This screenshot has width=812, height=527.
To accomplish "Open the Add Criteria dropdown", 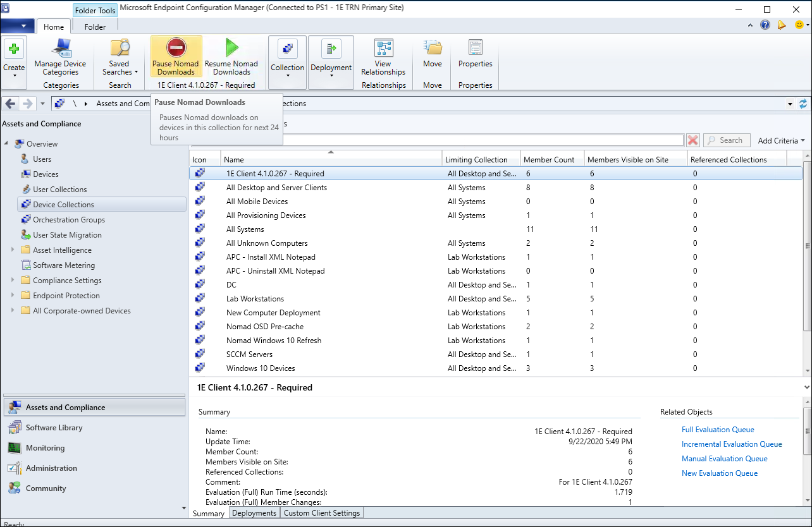I will [x=782, y=140].
